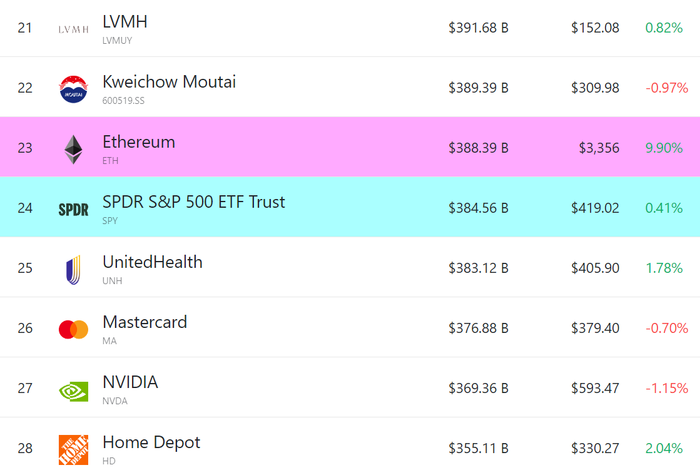
Task: Click the UnitedHealth logo icon
Action: (73, 270)
